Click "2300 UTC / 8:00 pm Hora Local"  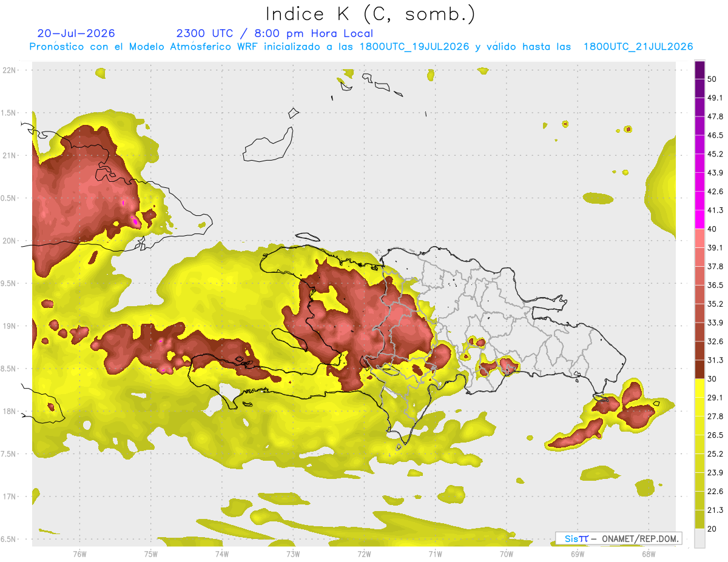pos(274,33)
